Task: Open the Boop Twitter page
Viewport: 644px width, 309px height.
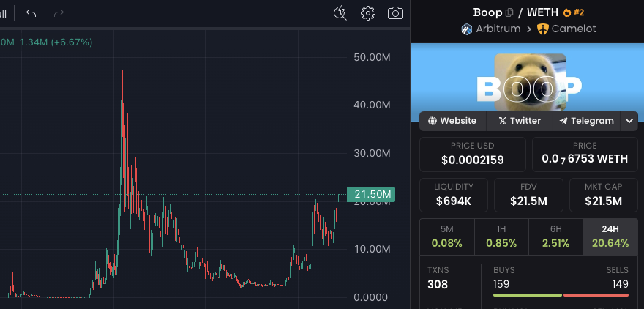Action: [x=520, y=121]
